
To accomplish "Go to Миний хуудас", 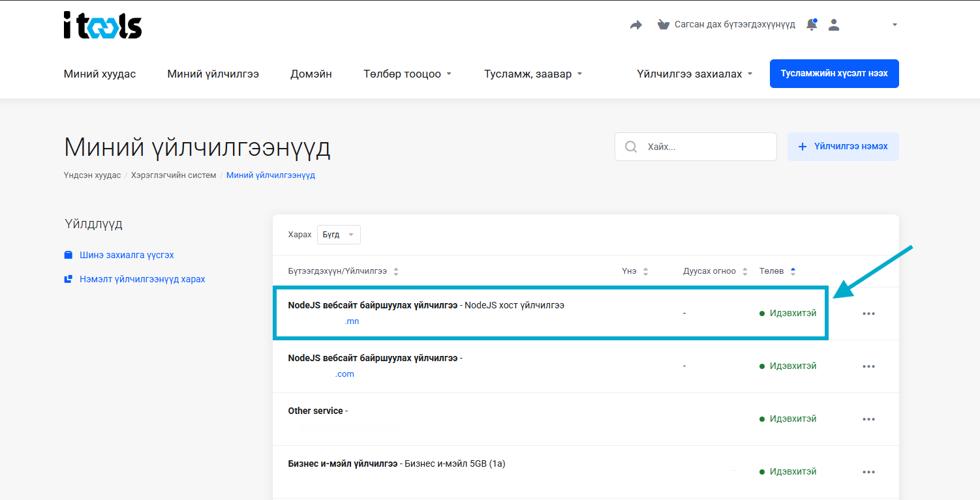I will click(x=100, y=74).
